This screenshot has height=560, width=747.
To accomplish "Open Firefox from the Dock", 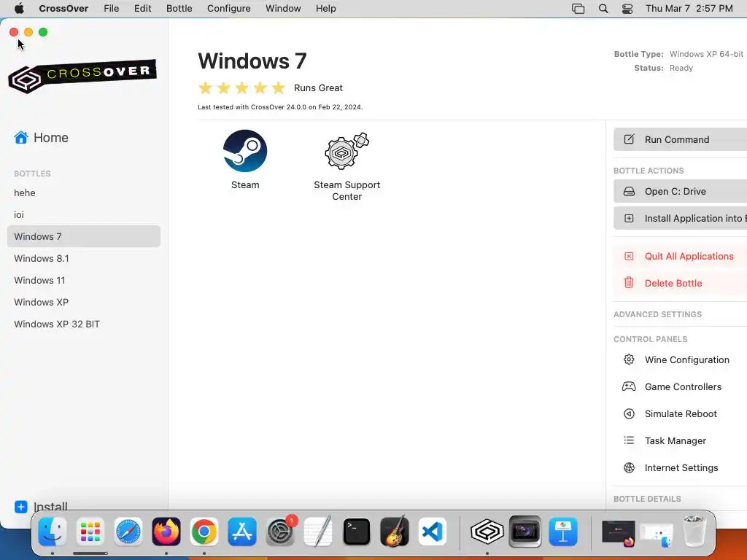I will [166, 532].
